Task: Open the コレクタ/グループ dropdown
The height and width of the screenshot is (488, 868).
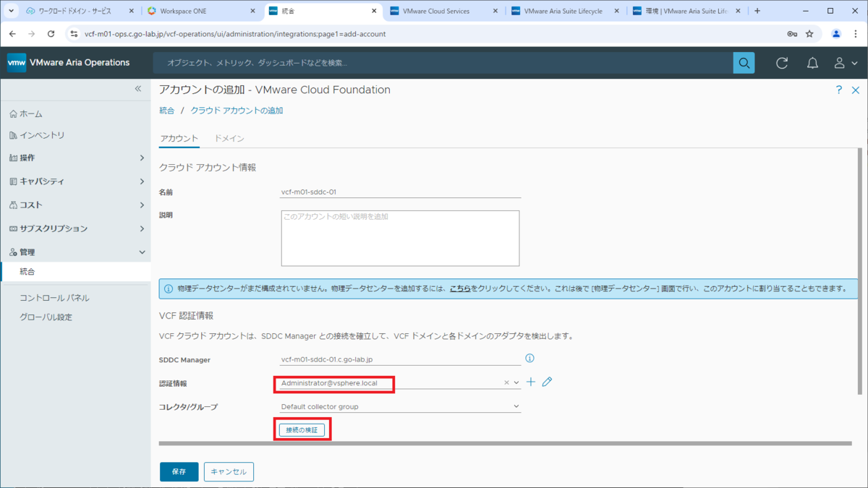Action: (x=400, y=406)
